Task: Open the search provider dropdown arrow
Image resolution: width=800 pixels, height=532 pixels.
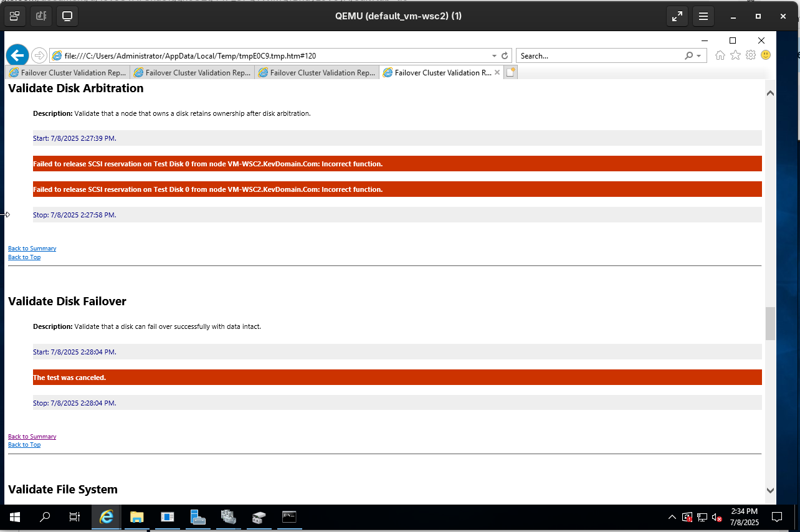Action: coord(699,55)
